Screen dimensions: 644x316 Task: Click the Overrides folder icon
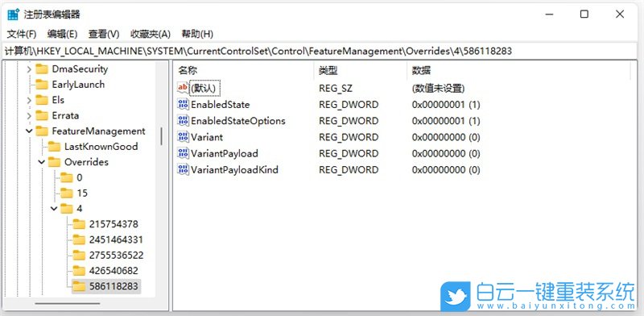(x=54, y=162)
